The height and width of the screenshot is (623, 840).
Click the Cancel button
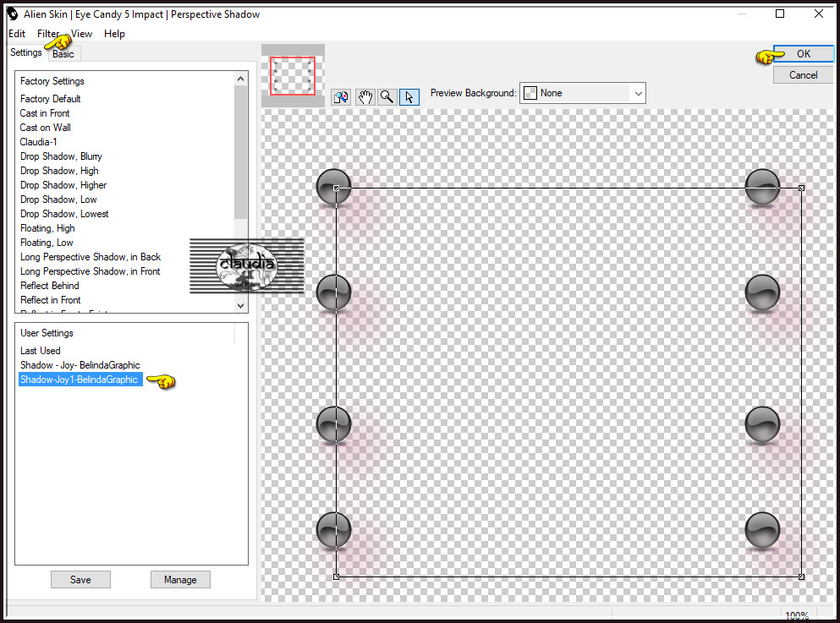pos(803,75)
